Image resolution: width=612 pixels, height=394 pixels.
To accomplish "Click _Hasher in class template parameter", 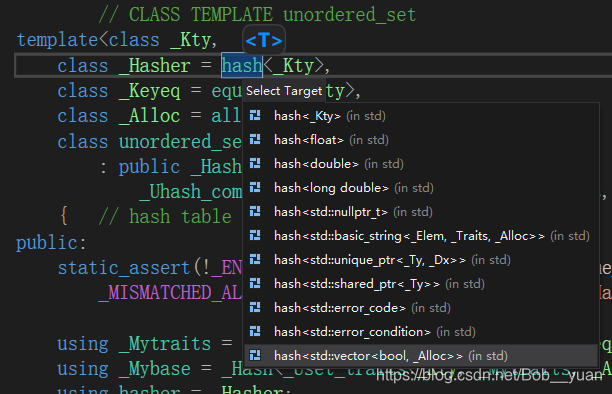I will click(x=155, y=65).
